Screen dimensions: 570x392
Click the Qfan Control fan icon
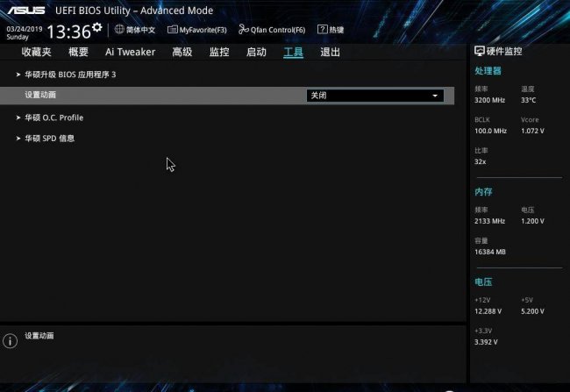point(243,29)
